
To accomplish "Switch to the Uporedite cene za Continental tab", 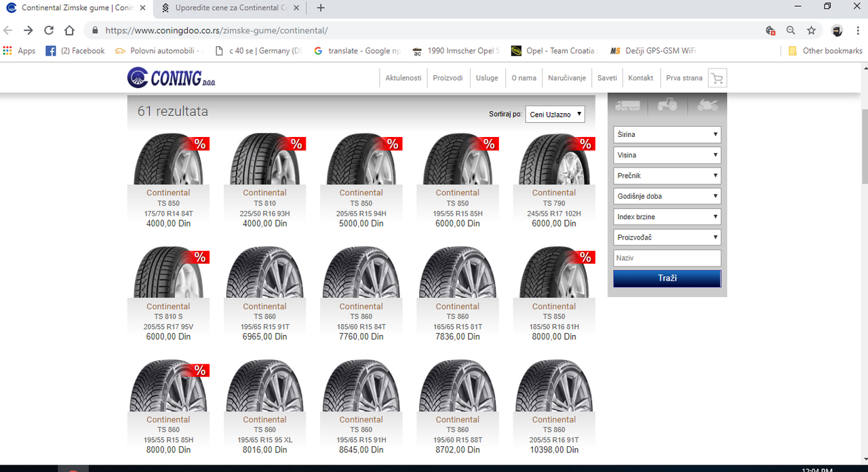I will 231,8.
